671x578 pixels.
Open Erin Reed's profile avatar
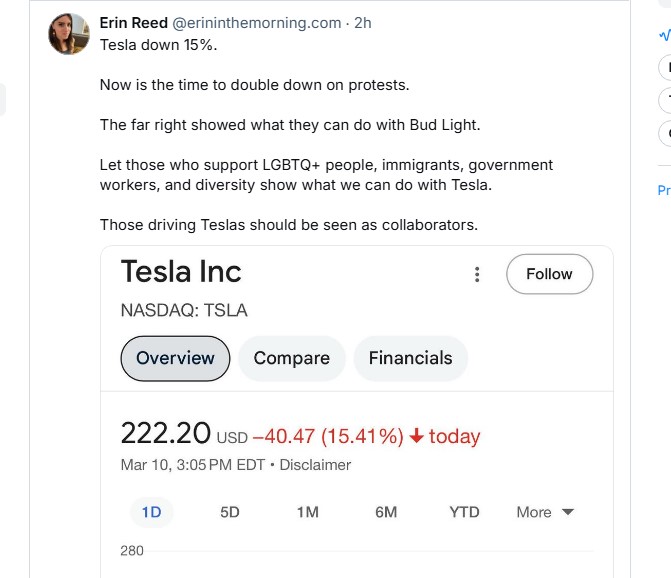tap(69, 34)
